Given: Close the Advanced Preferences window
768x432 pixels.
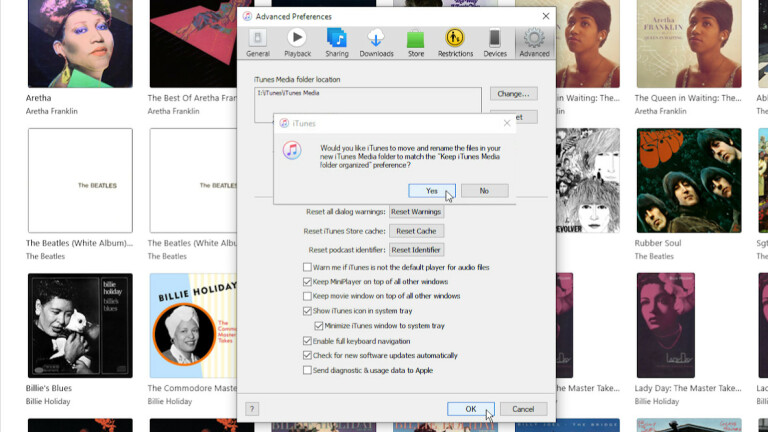Looking at the screenshot, I should pyautogui.click(x=546, y=16).
